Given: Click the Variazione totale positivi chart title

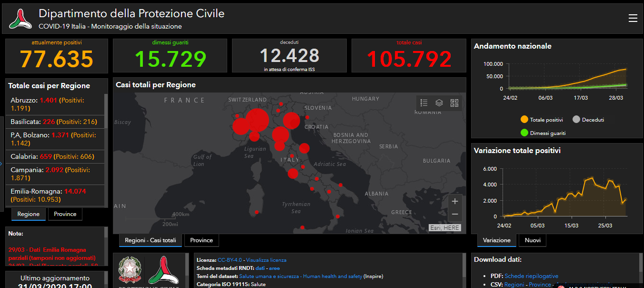Looking at the screenshot, I should (x=517, y=151).
